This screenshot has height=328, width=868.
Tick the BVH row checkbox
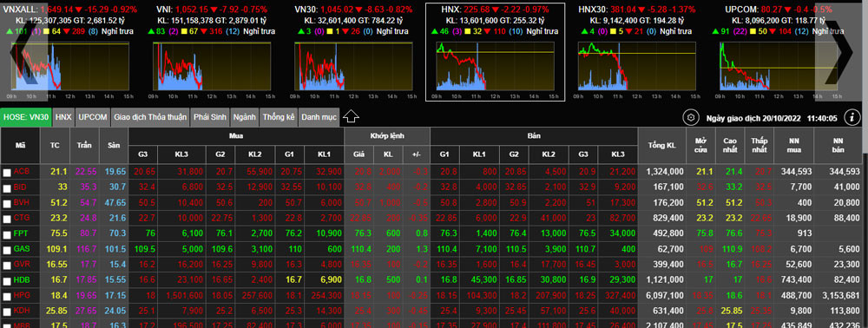click(7, 204)
